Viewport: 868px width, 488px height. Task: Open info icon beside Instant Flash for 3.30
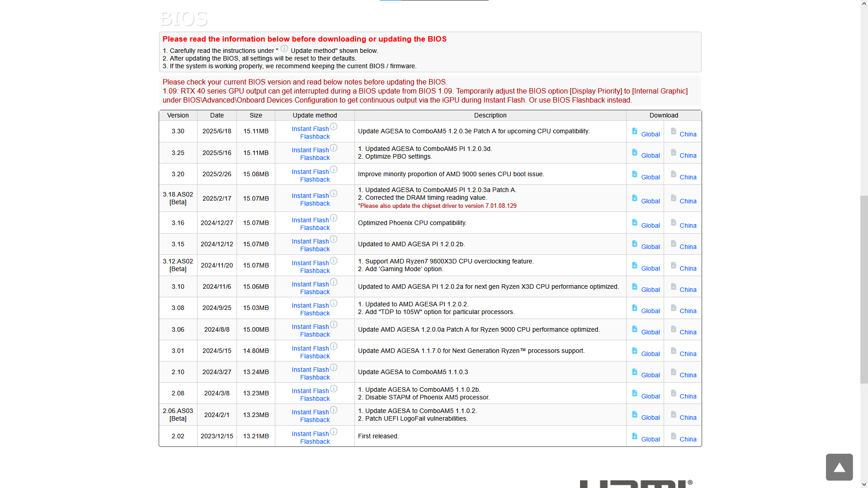[334, 127]
